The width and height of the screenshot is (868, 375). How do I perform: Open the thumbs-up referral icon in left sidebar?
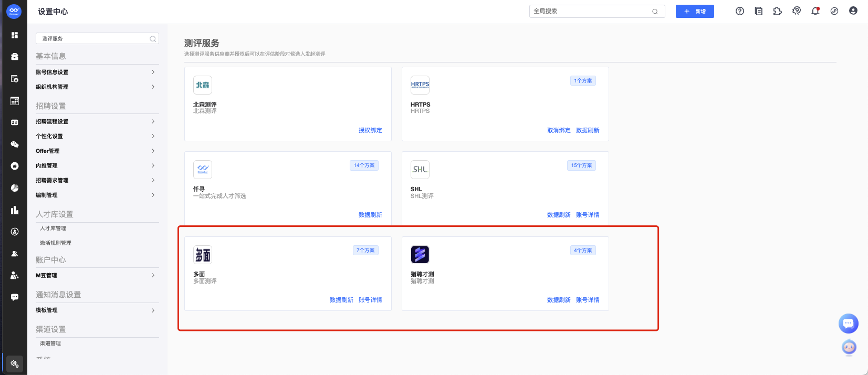(x=15, y=166)
